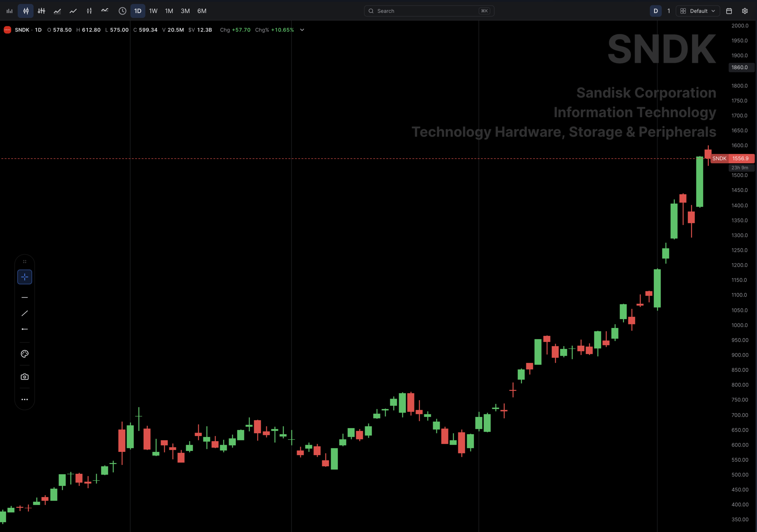The image size is (757, 532).
Task: Activate the crosshair cursor tool
Action: point(25,277)
